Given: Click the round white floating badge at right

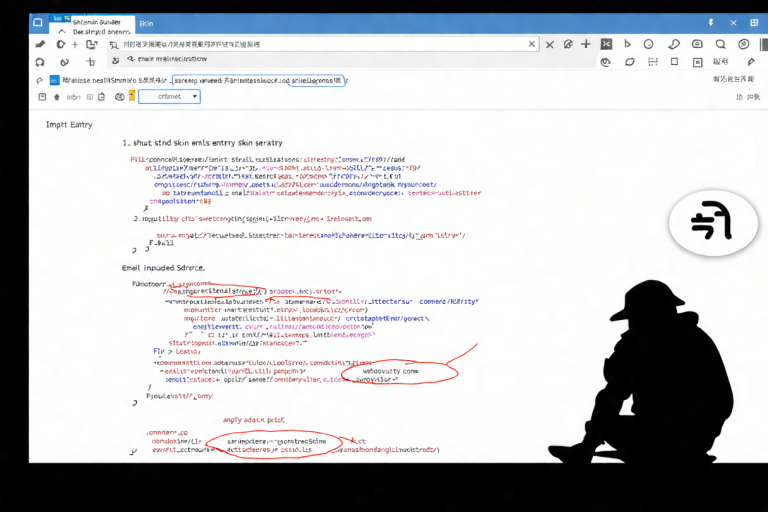Looking at the screenshot, I should point(711,220).
